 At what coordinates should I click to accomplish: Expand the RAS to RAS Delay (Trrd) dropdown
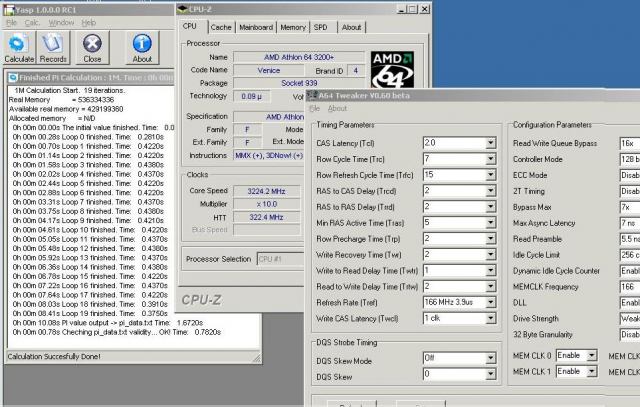(x=491, y=207)
